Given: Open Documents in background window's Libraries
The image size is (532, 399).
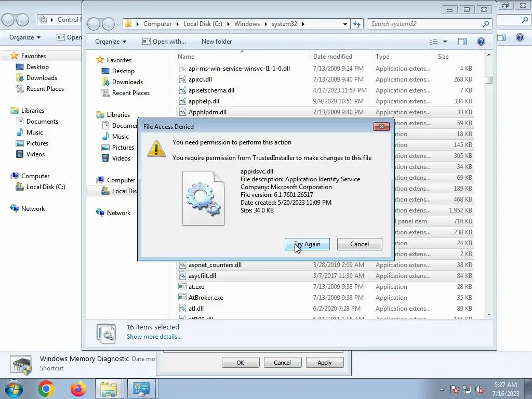Looking at the screenshot, I should point(42,122).
